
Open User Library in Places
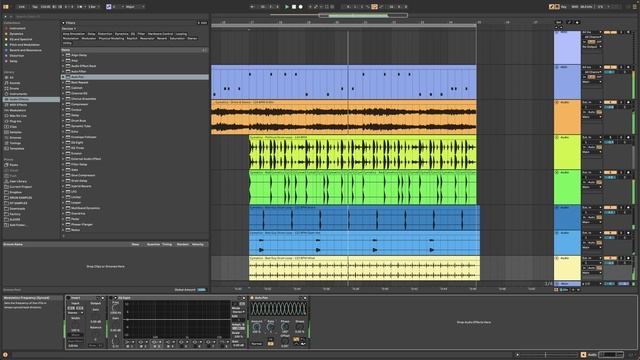click(x=18, y=181)
